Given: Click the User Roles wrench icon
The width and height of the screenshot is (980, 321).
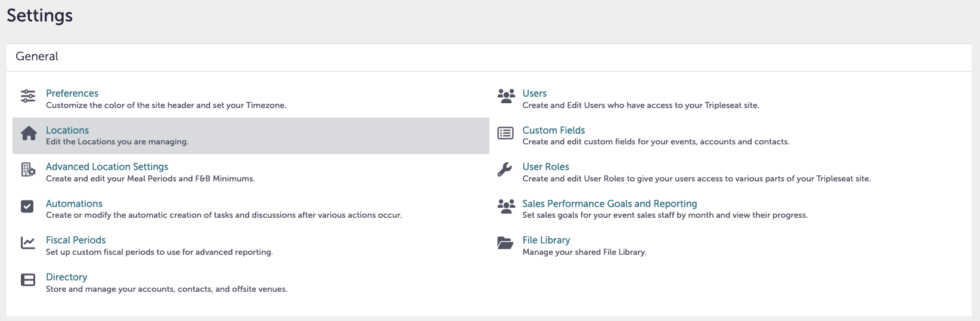Looking at the screenshot, I should [x=505, y=170].
